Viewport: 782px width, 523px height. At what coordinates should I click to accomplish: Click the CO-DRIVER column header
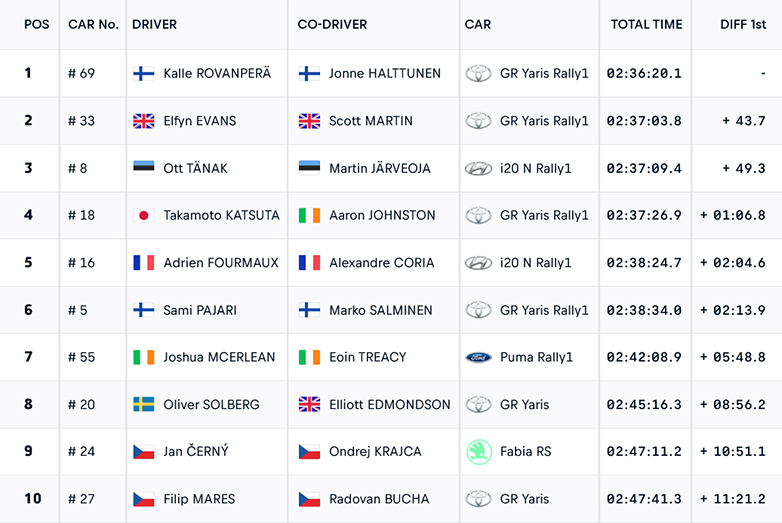tap(332, 24)
